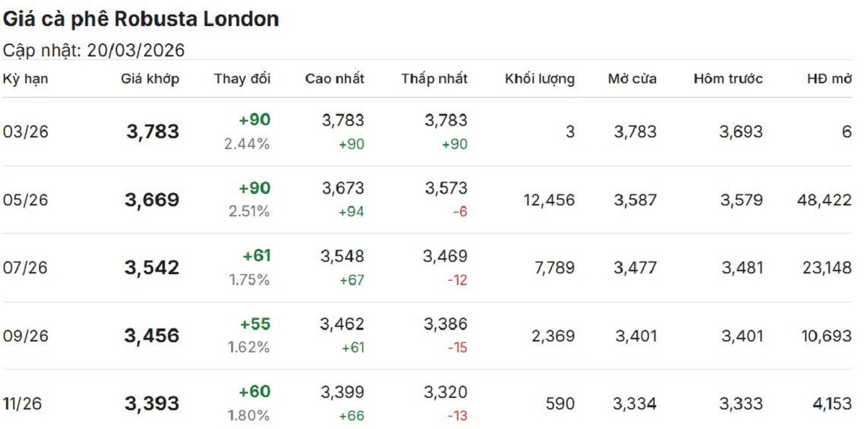This screenshot has width=868, height=429.
Task: Select the 07/26 contract term
Action: coord(25,268)
